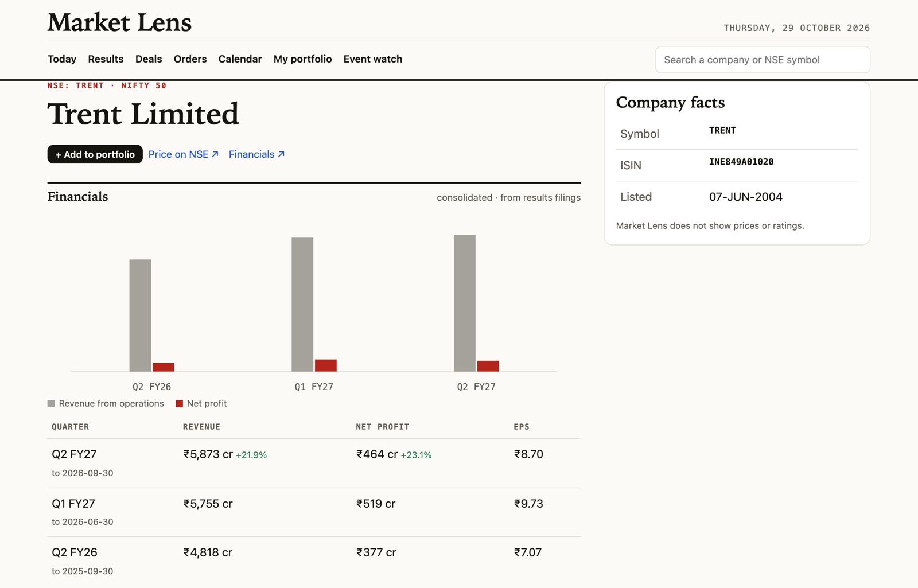Click the ₹5,755 cr revenue cell
The image size is (918, 588).
pyautogui.click(x=208, y=504)
